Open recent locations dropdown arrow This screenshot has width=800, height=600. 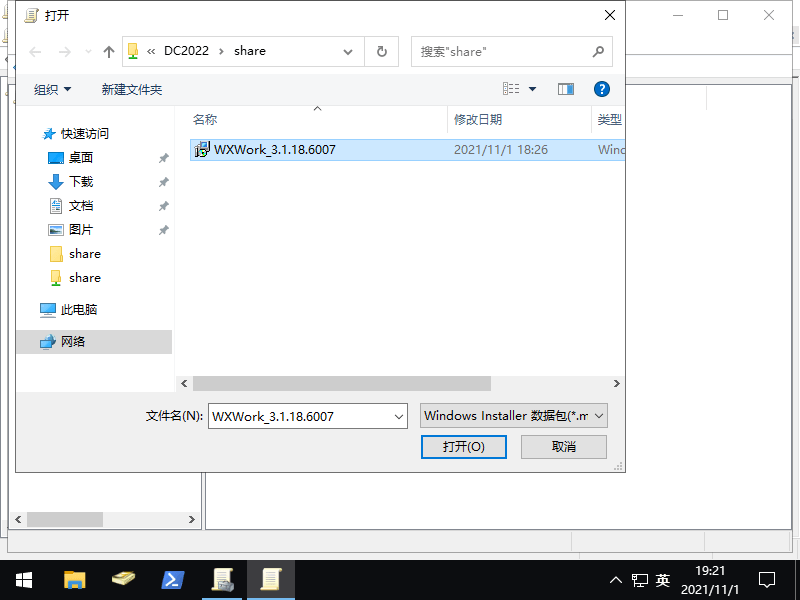pyautogui.click(x=88, y=52)
